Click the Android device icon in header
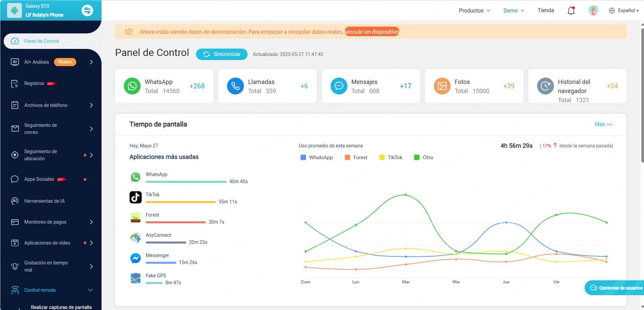Screen dimensions: 644x310 pos(14,10)
